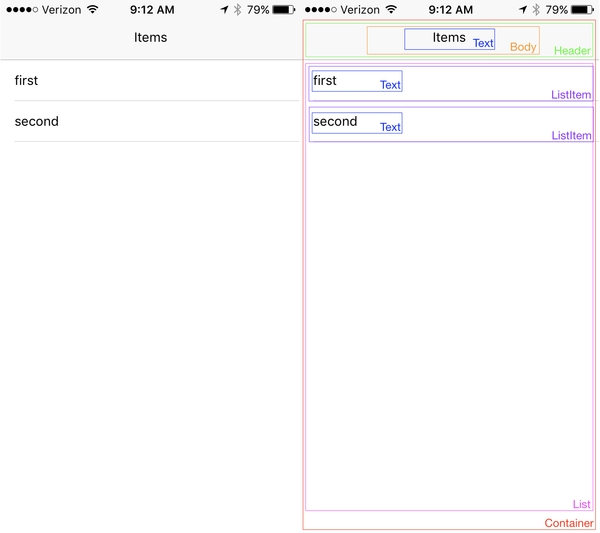Tap the signal strength dots in right status bar
This screenshot has width=600, height=533.
321,10
